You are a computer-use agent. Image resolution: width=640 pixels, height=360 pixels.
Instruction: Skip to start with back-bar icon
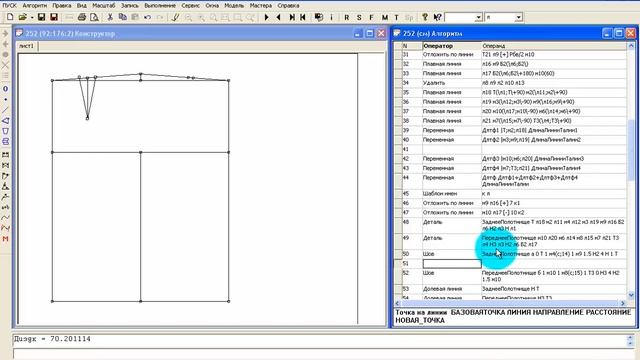pyautogui.click(x=303, y=17)
